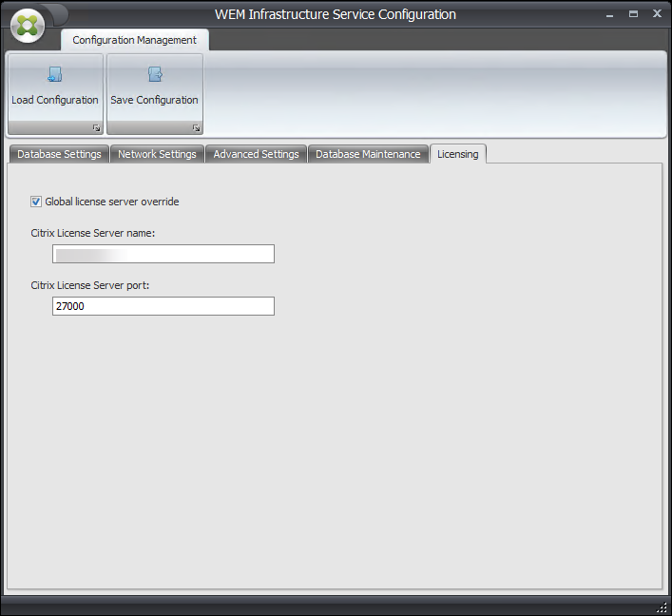Select the Database Maintenance tab
The height and width of the screenshot is (616, 672).
point(368,154)
